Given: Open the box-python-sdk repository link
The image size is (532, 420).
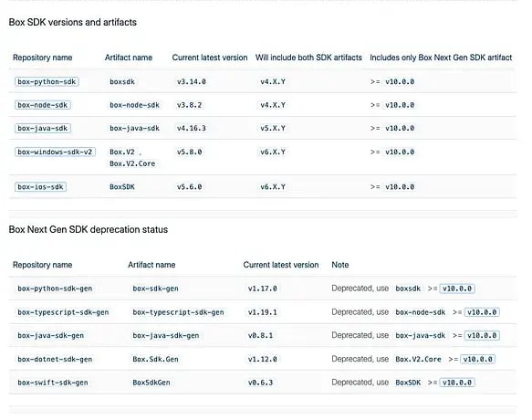Looking at the screenshot, I should [47, 82].
